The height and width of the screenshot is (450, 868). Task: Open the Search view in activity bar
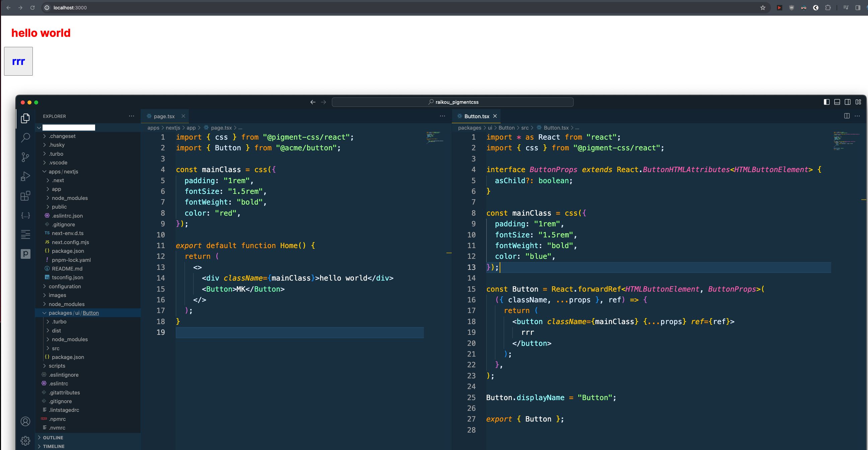tap(25, 137)
